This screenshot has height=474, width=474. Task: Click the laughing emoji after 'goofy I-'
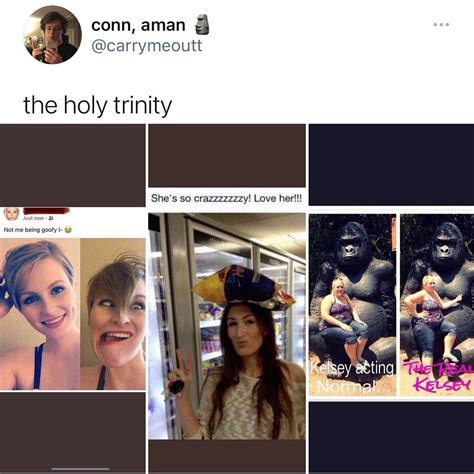[68, 229]
